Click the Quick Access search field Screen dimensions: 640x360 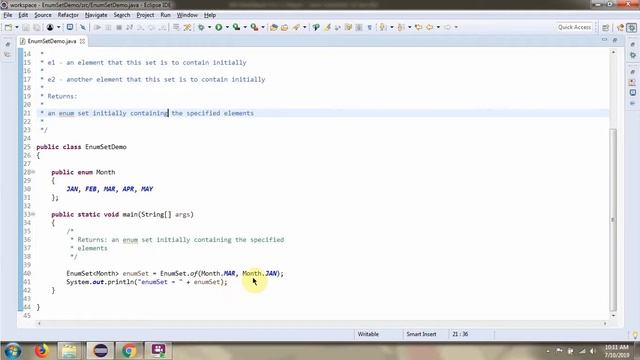575,27
